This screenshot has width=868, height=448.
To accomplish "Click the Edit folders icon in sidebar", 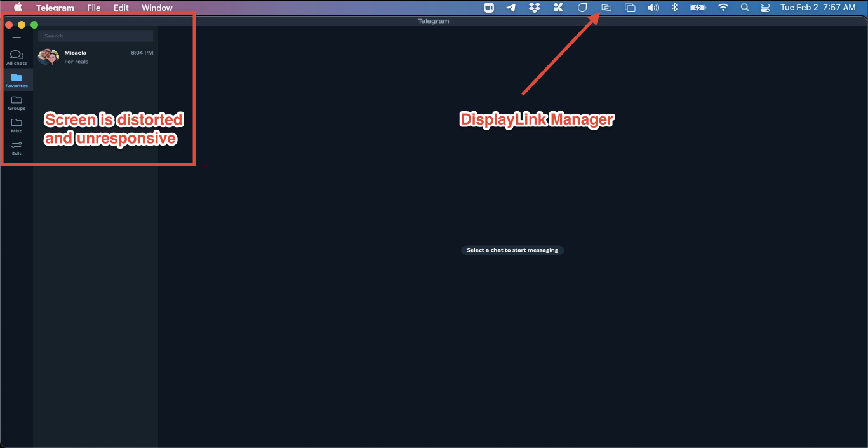I will 17,147.
